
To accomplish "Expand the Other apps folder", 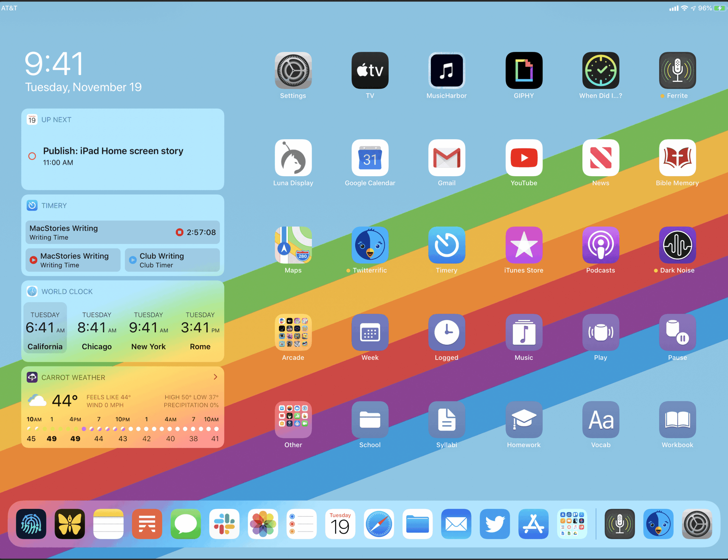I will [293, 419].
